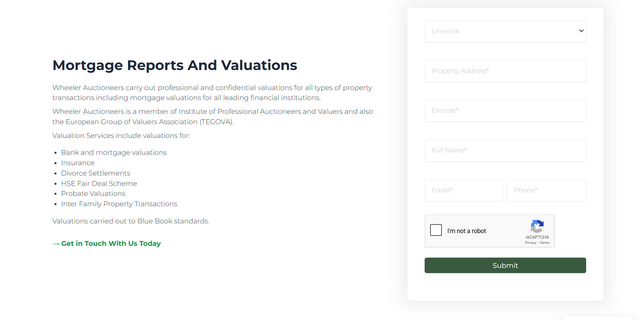Open the reCAPTCHA Privacy link

[530, 243]
